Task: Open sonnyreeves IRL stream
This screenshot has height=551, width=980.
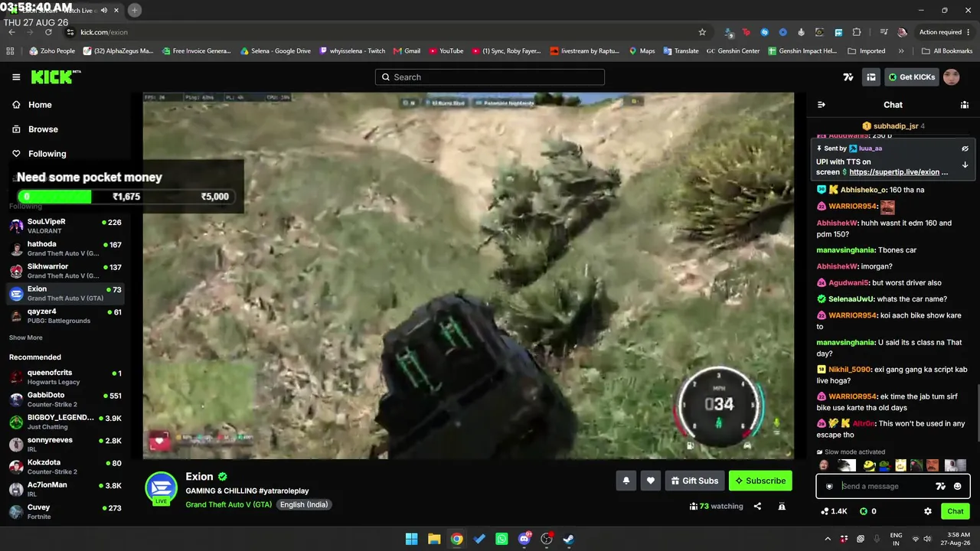Action: coord(64,445)
